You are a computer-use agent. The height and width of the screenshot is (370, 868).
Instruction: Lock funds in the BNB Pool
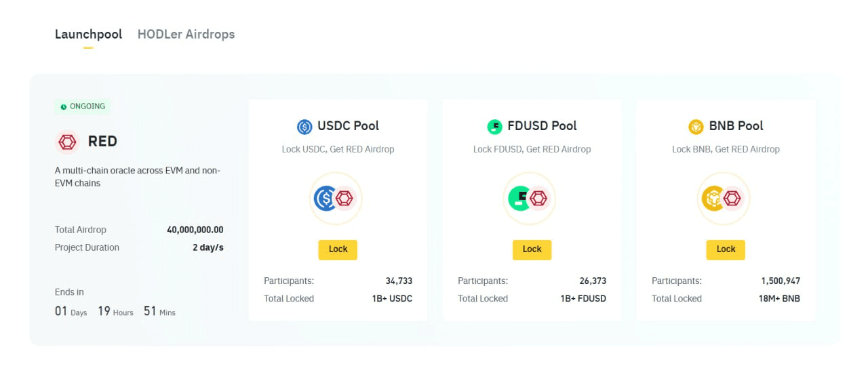point(726,249)
